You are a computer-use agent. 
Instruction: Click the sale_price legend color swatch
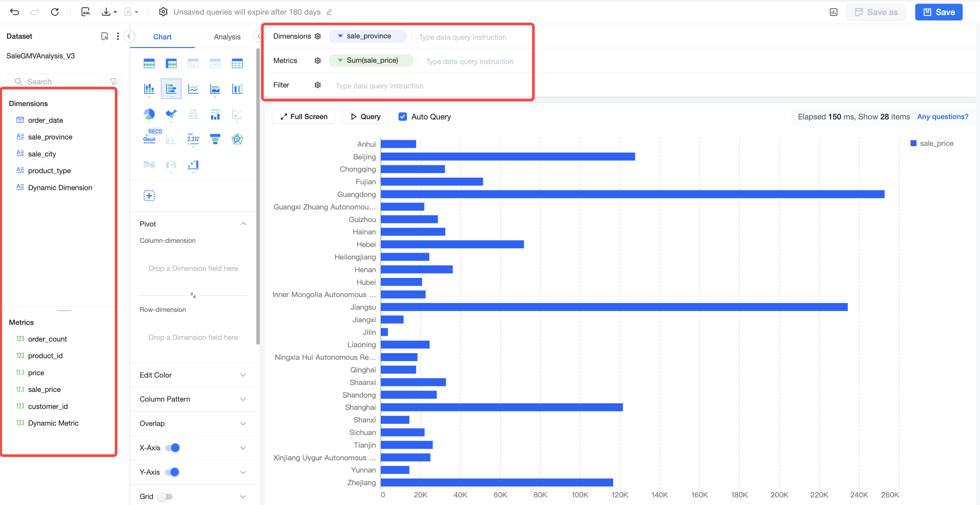click(x=913, y=143)
